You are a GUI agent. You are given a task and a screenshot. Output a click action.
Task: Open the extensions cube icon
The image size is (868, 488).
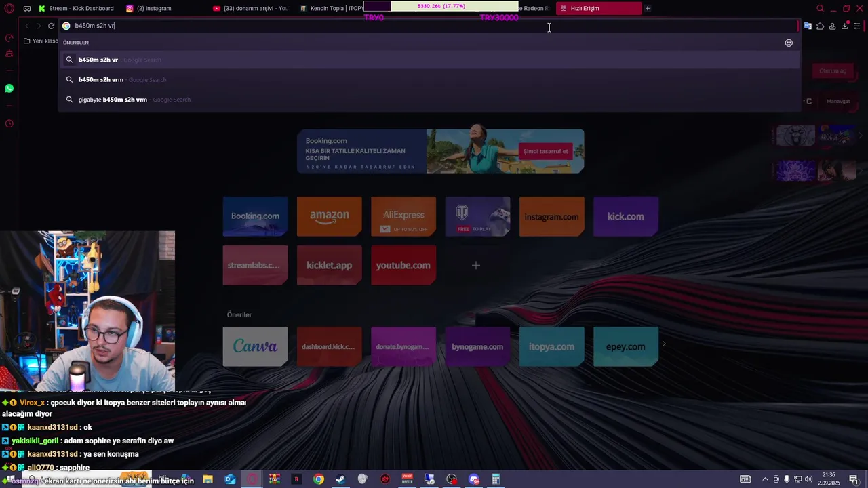[820, 26]
